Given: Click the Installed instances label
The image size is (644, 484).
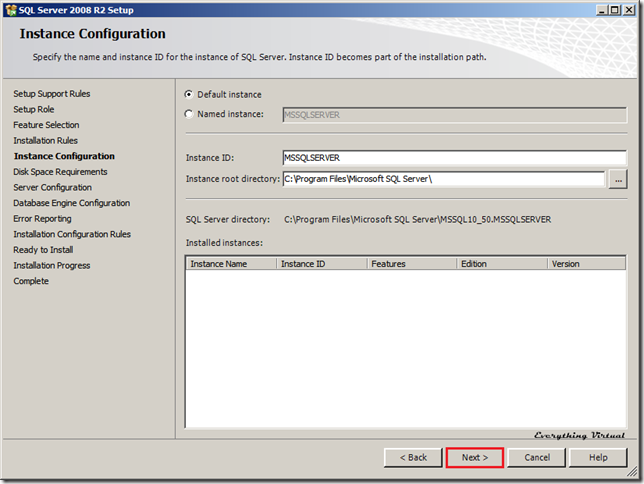Looking at the screenshot, I should 224,243.
